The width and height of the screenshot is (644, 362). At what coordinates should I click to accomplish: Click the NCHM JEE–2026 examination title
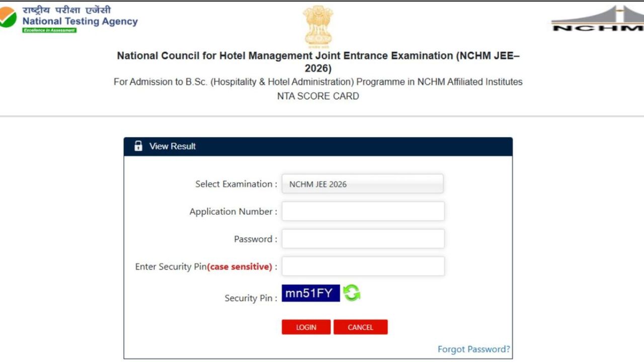tap(318, 62)
